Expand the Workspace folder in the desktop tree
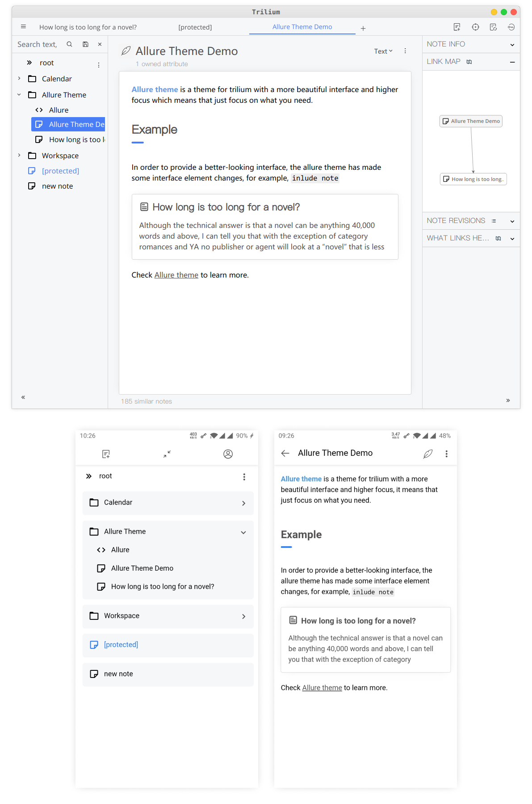This screenshot has height=804, width=532. pos(19,155)
